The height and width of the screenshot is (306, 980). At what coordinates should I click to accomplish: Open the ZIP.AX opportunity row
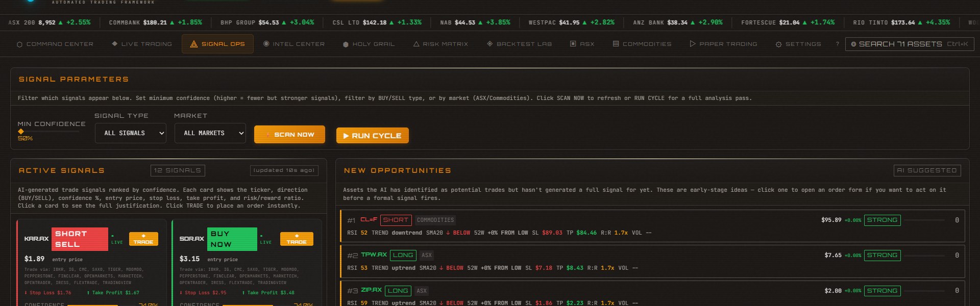(x=652, y=293)
